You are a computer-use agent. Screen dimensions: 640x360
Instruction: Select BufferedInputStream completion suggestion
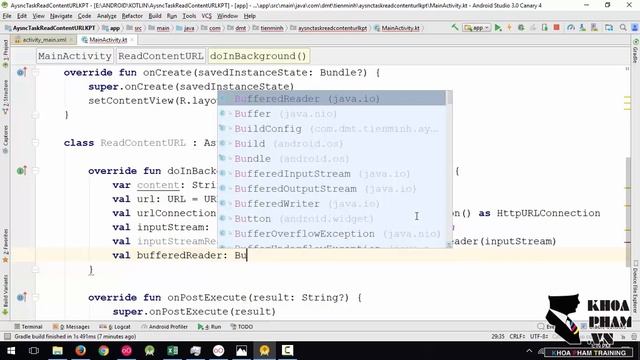pos(332,174)
